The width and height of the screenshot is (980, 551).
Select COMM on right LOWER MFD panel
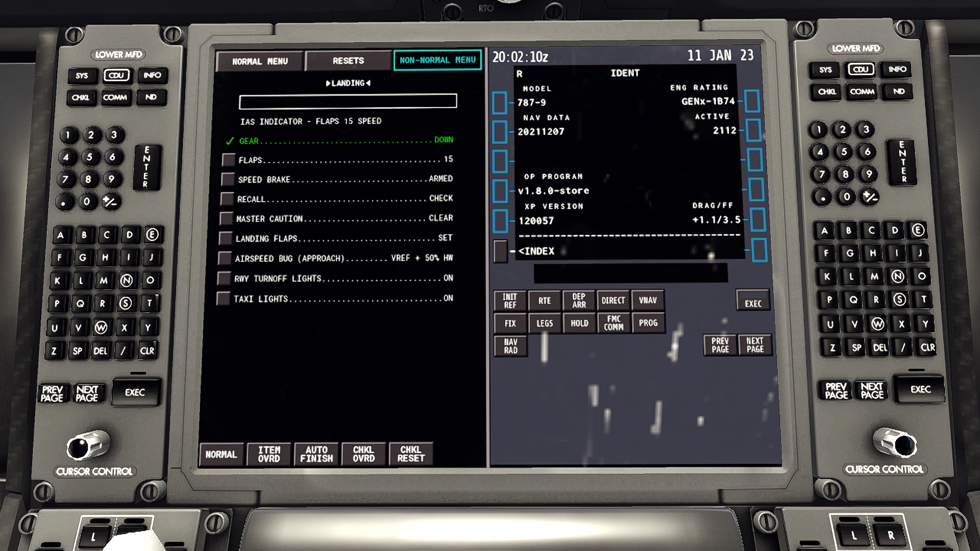click(x=862, y=92)
